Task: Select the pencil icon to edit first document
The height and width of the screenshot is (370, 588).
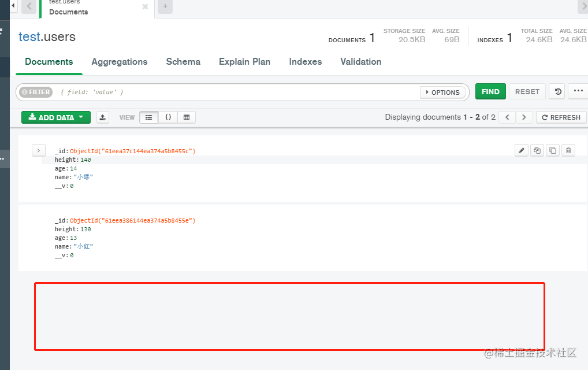Action: (521, 150)
